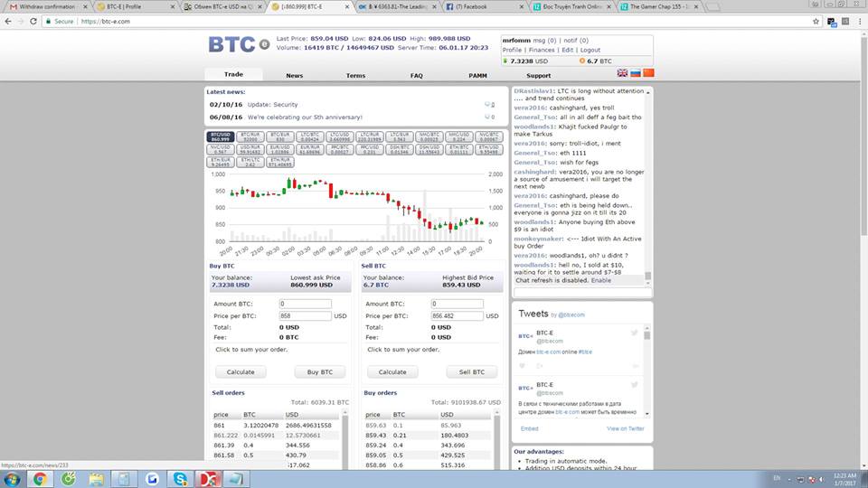Click the Sell orders list scrollbar

(x=344, y=440)
